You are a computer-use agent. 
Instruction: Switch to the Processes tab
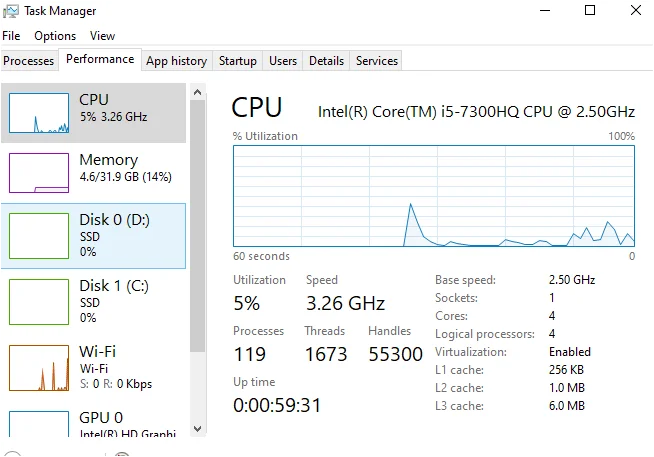(x=29, y=61)
